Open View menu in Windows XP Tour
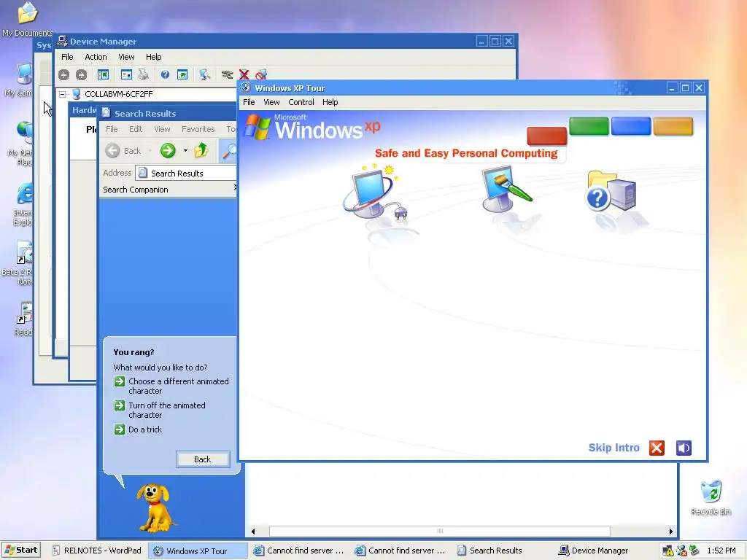Image resolution: width=747 pixels, height=560 pixels. click(x=271, y=102)
